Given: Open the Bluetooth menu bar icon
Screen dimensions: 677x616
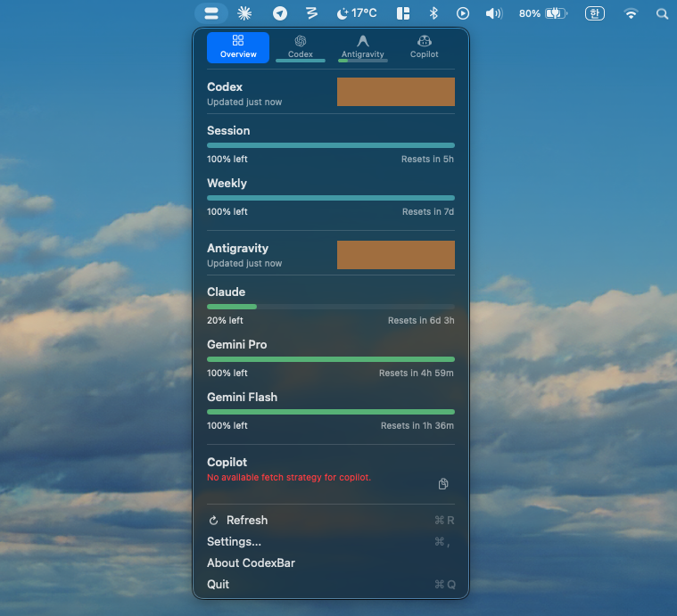Looking at the screenshot, I should click(433, 13).
